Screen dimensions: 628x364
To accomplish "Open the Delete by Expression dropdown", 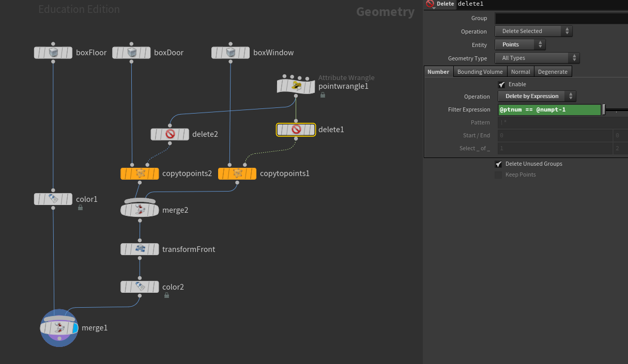I will pyautogui.click(x=537, y=97).
